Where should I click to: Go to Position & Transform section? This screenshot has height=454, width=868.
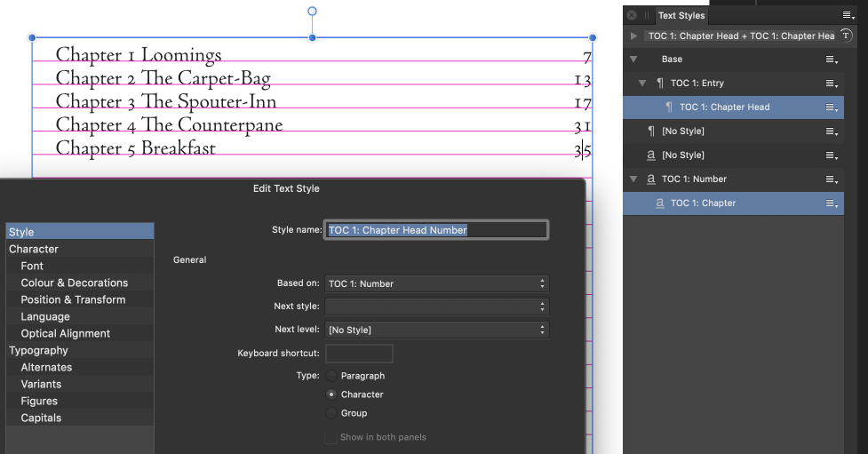pos(73,299)
